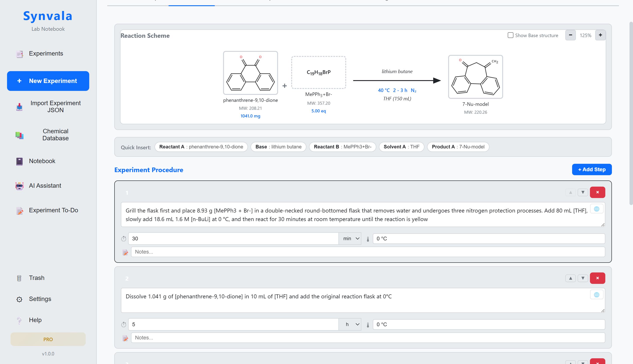
Task: Move step 2 down with arrow
Action: 583,278
